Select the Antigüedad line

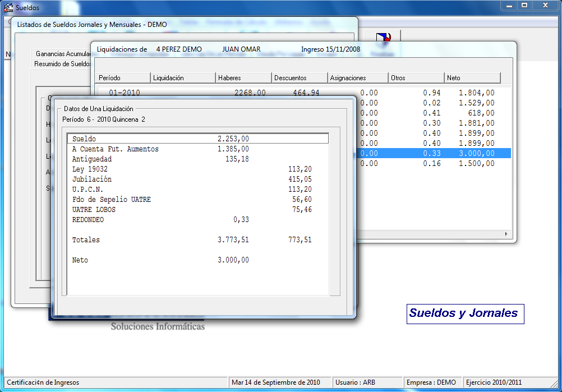coord(198,159)
